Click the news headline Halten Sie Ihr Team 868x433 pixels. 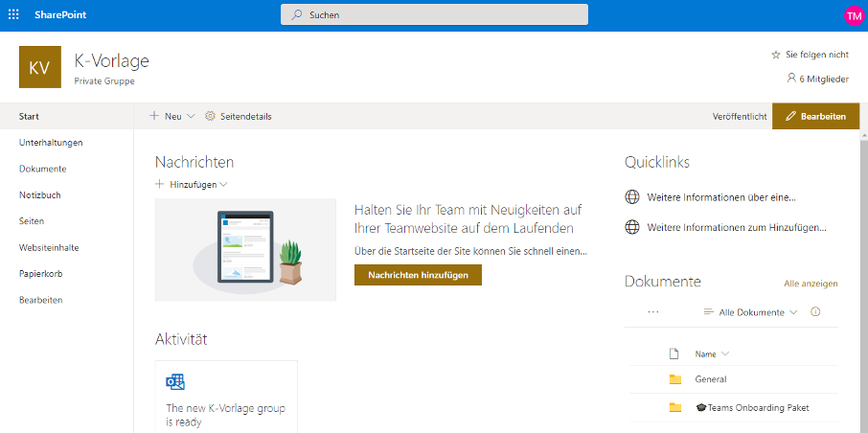point(468,219)
